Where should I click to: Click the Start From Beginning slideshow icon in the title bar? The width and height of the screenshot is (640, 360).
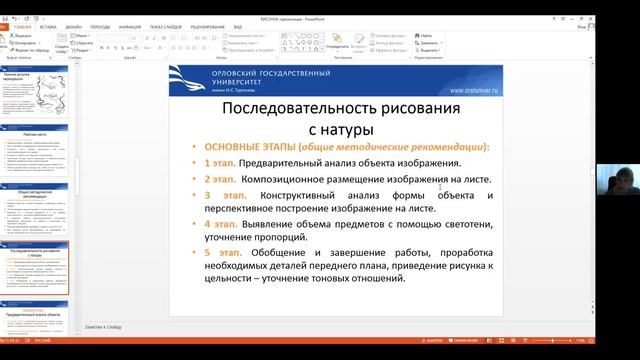coord(36,19)
